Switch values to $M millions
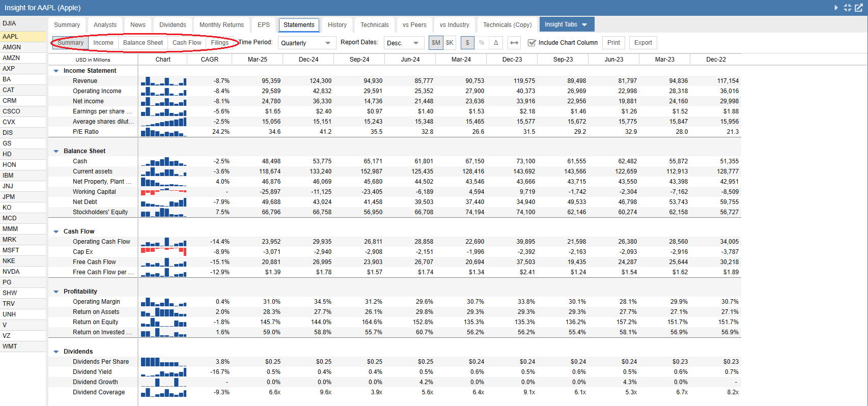 point(436,43)
